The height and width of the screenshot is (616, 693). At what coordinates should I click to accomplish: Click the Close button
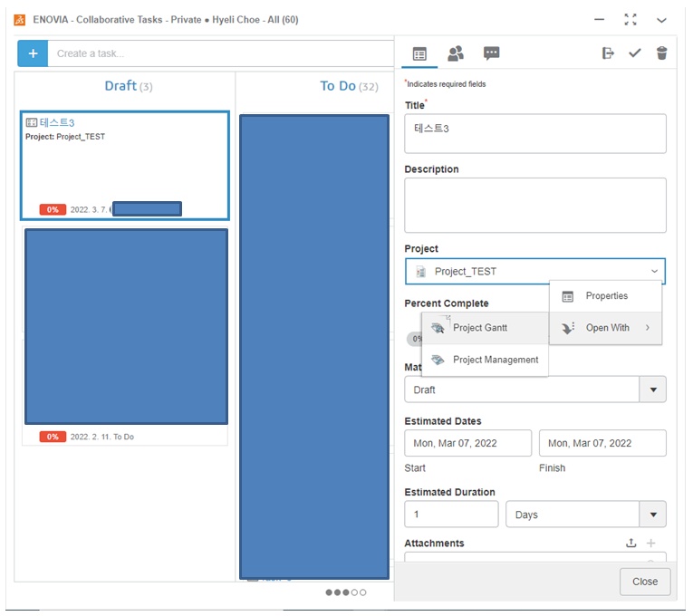pyautogui.click(x=645, y=582)
